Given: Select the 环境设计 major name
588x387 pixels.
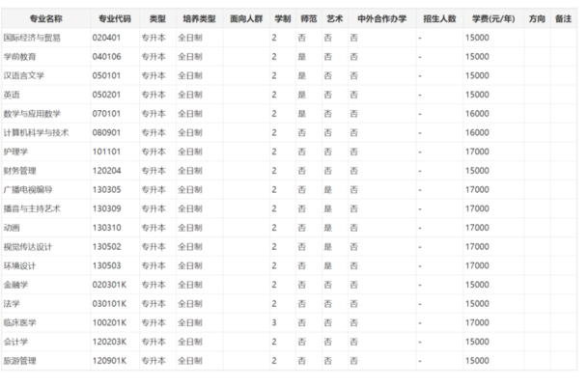Looking at the screenshot, I should point(20,265).
